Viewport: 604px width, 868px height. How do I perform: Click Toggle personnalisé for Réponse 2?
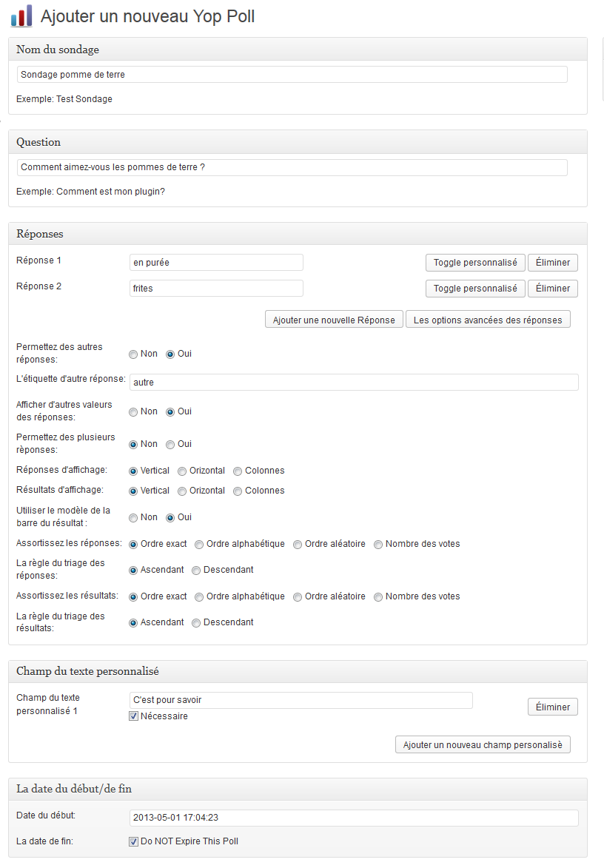click(475, 289)
